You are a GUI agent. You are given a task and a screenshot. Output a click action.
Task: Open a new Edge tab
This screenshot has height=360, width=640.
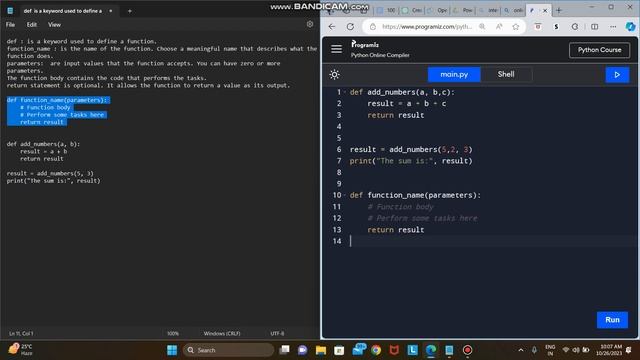point(559,10)
